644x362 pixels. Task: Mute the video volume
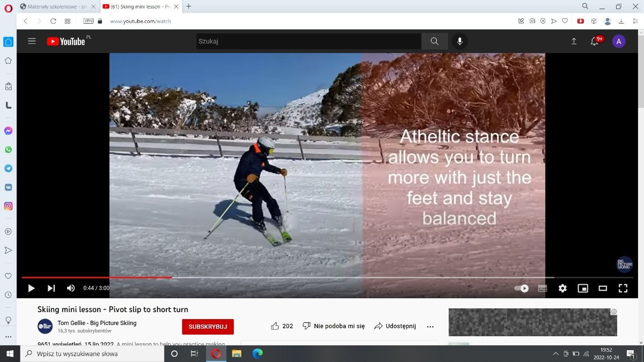pos(71,288)
